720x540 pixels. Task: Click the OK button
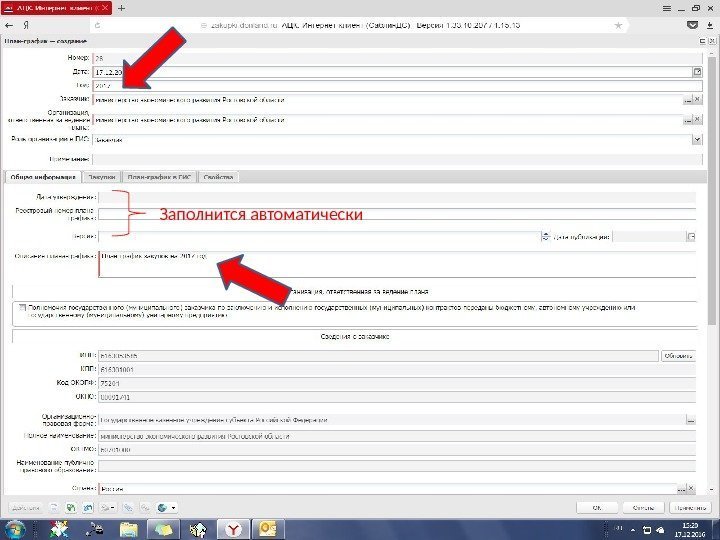click(597, 508)
